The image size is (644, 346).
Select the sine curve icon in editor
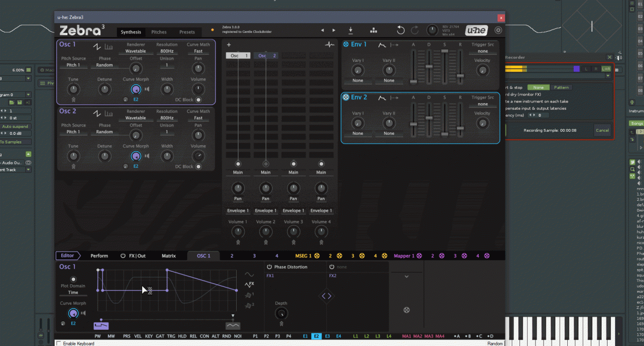(250, 275)
